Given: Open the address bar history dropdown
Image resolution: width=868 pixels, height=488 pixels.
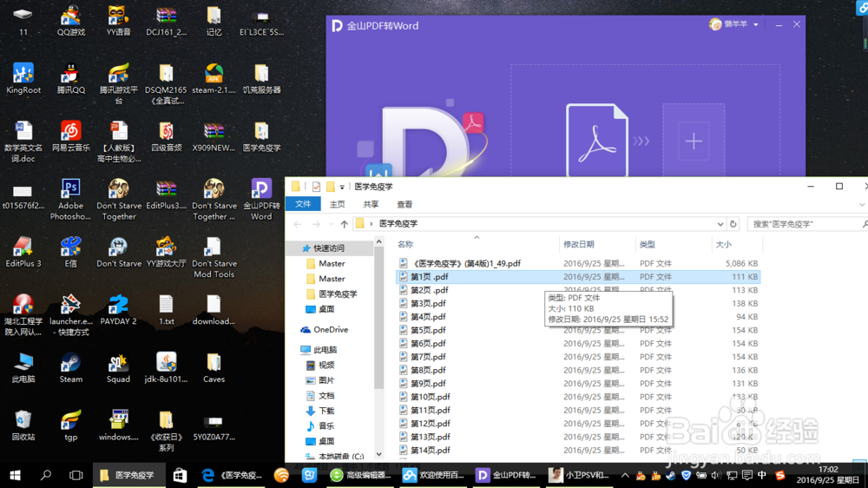Looking at the screenshot, I should coord(720,224).
